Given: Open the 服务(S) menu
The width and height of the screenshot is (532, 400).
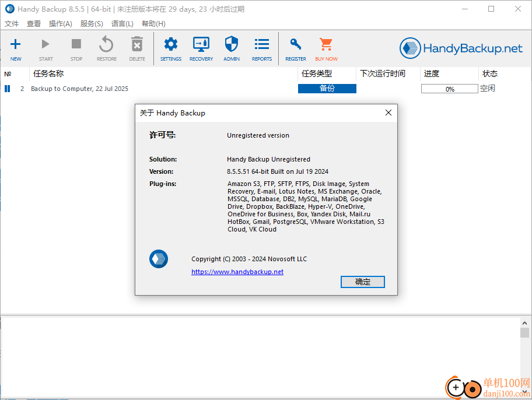Looking at the screenshot, I should click(92, 24).
